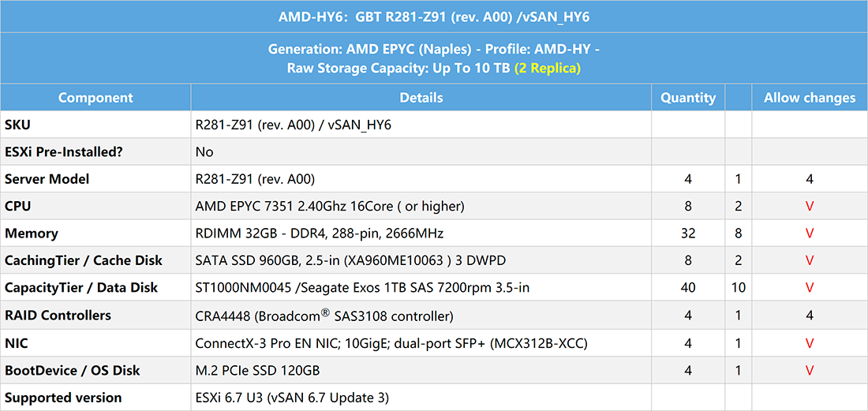The image size is (868, 411).
Task: Select the Component column header
Action: pyautogui.click(x=95, y=97)
